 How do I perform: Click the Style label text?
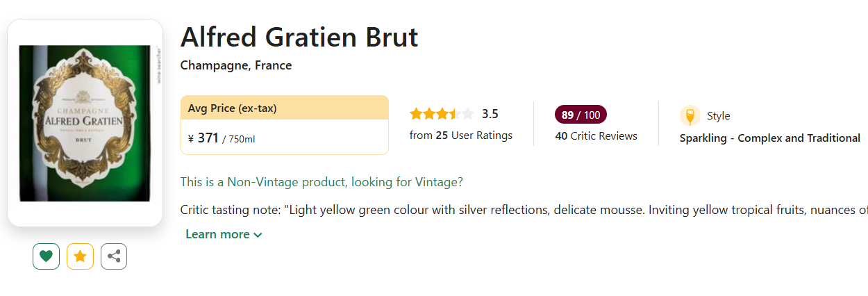(x=719, y=116)
